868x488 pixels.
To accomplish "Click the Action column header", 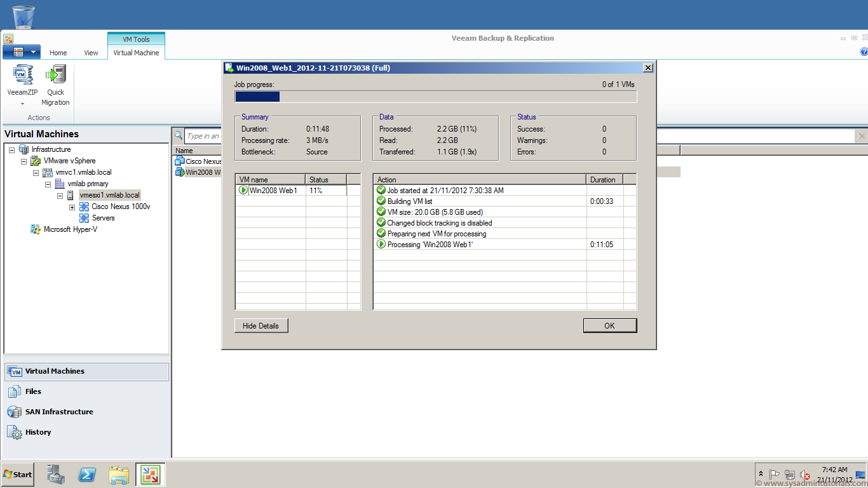I will tap(479, 180).
